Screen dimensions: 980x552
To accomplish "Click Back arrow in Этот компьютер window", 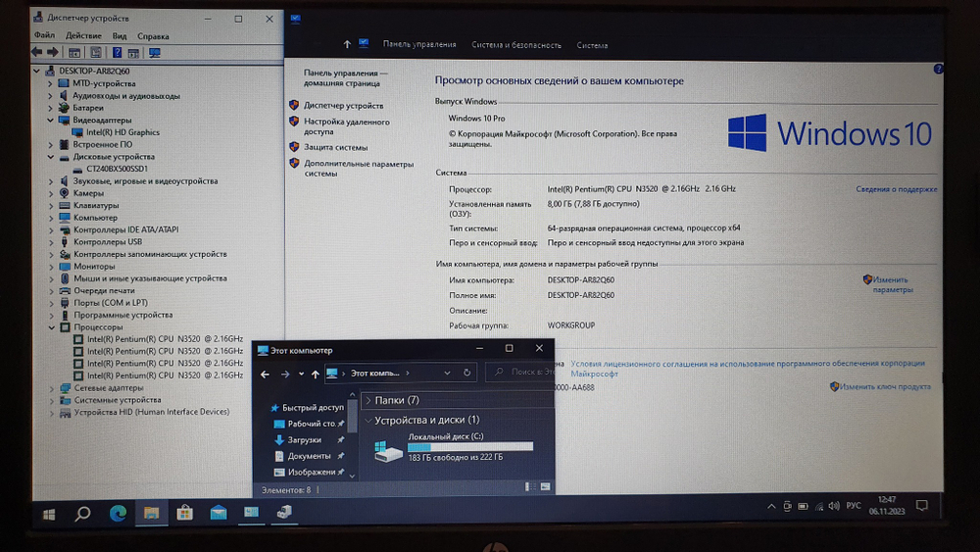I will click(265, 374).
